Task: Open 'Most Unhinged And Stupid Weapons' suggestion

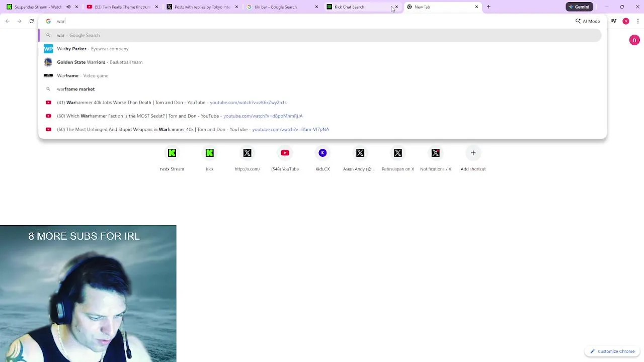Action: tap(320, 129)
